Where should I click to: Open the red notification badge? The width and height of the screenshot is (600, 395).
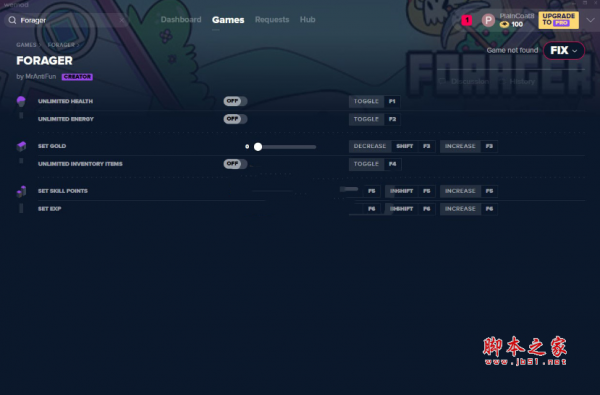(466, 20)
